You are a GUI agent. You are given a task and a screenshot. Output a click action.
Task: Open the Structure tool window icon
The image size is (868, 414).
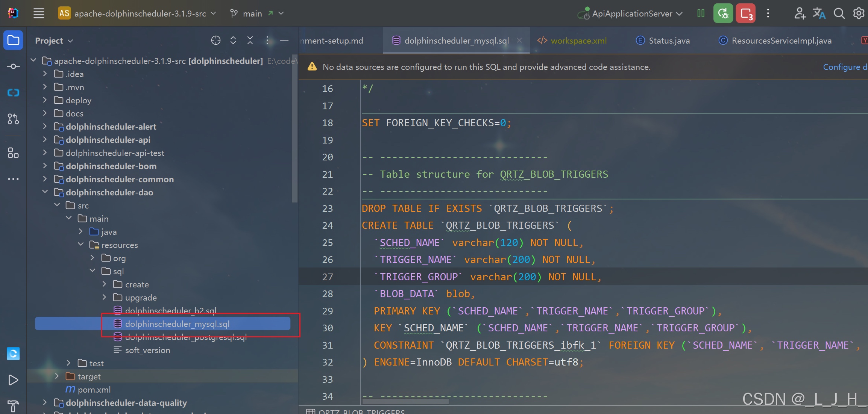click(x=13, y=153)
